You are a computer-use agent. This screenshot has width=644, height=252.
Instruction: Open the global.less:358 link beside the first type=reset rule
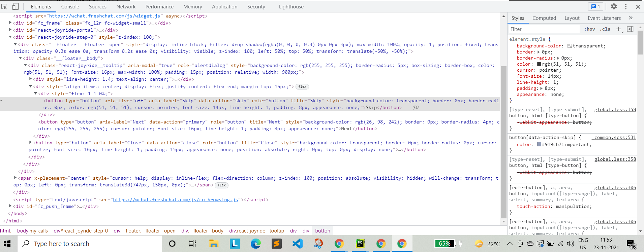point(615,109)
